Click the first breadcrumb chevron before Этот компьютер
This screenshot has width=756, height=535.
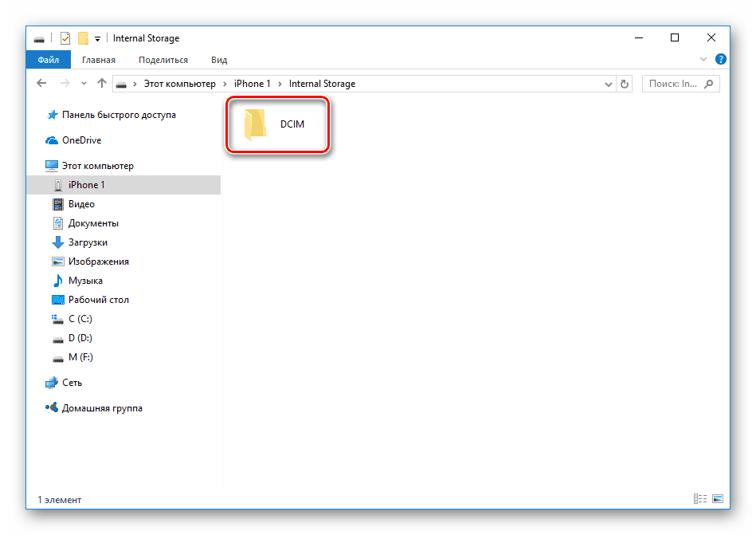point(135,84)
